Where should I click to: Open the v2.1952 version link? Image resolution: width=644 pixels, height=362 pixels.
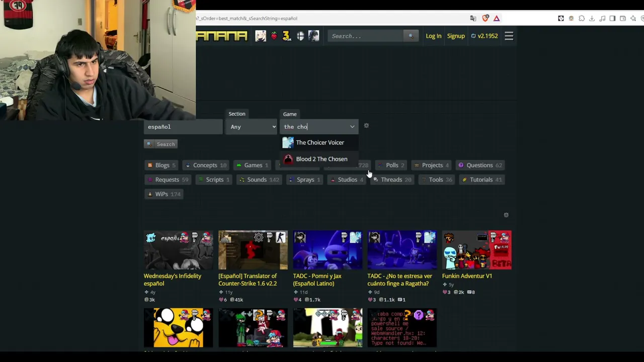click(484, 36)
